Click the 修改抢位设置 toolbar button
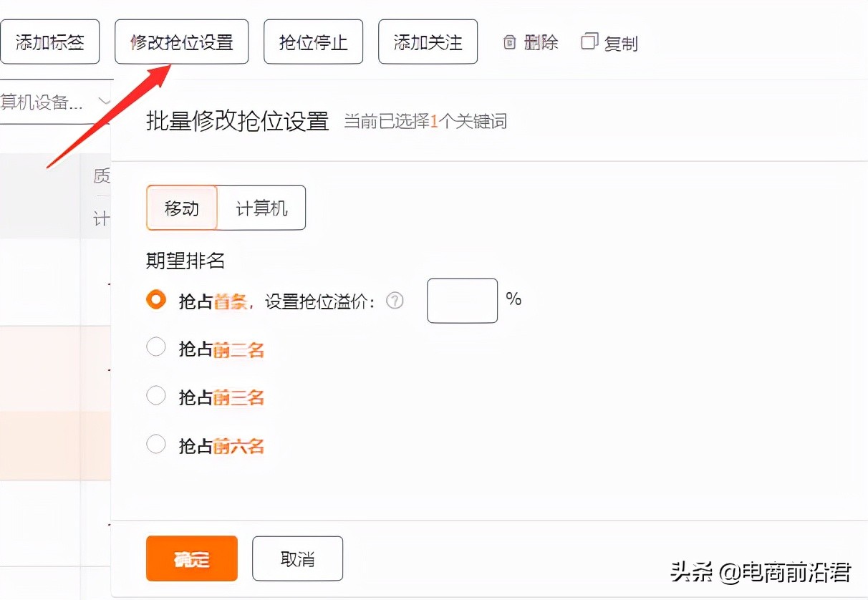The width and height of the screenshot is (868, 600). click(x=181, y=42)
